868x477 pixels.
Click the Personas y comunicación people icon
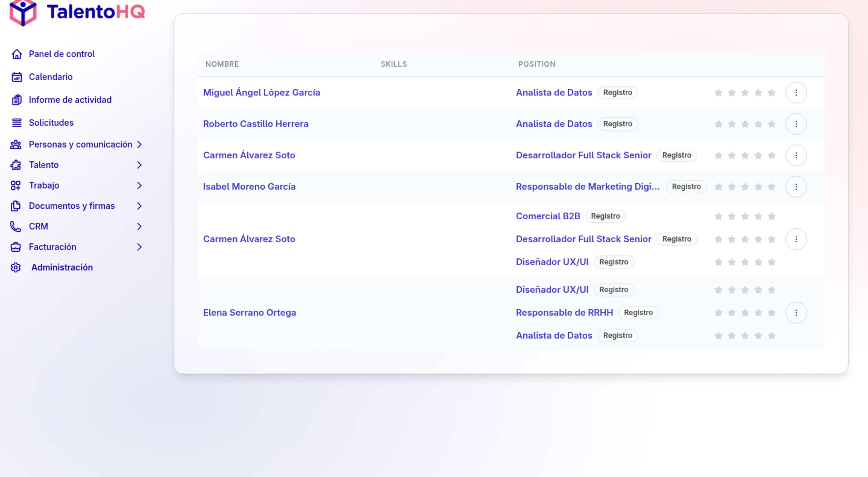point(16,145)
